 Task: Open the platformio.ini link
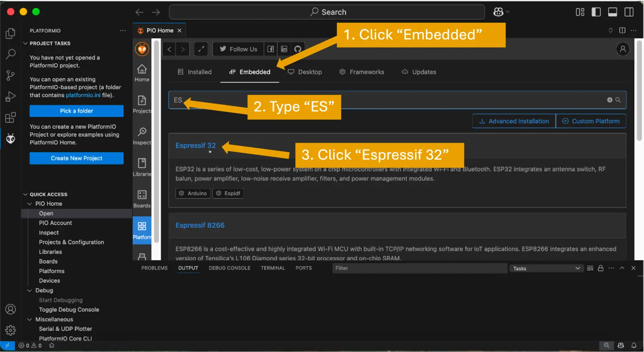83,95
